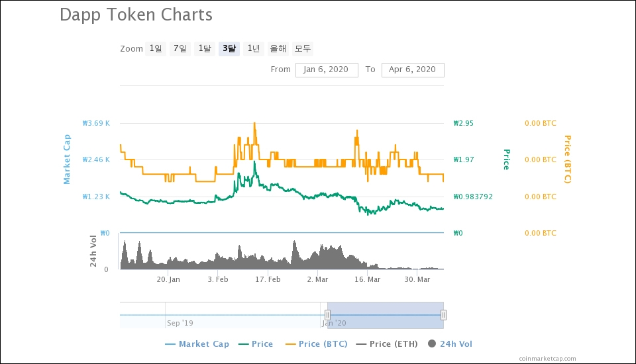
Task: Show all data with 모두 zoom
Action: tap(303, 48)
